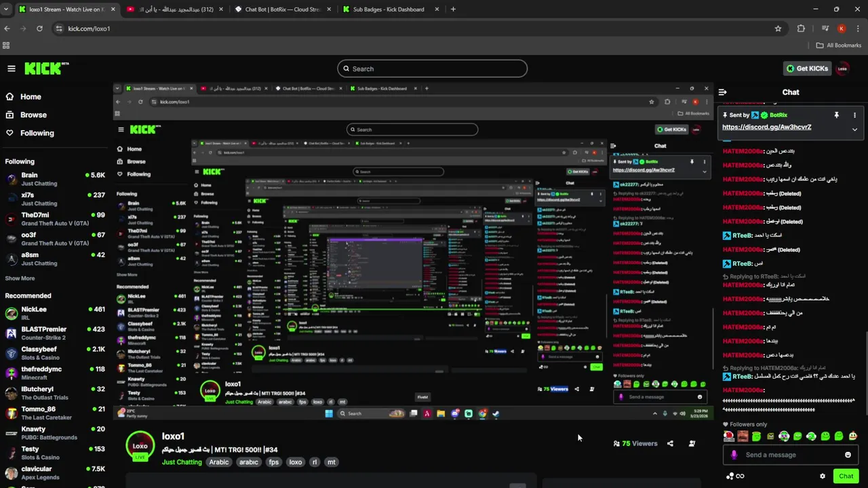Insert the mustached man face emote
This screenshot has height=488, width=868.
743,436
